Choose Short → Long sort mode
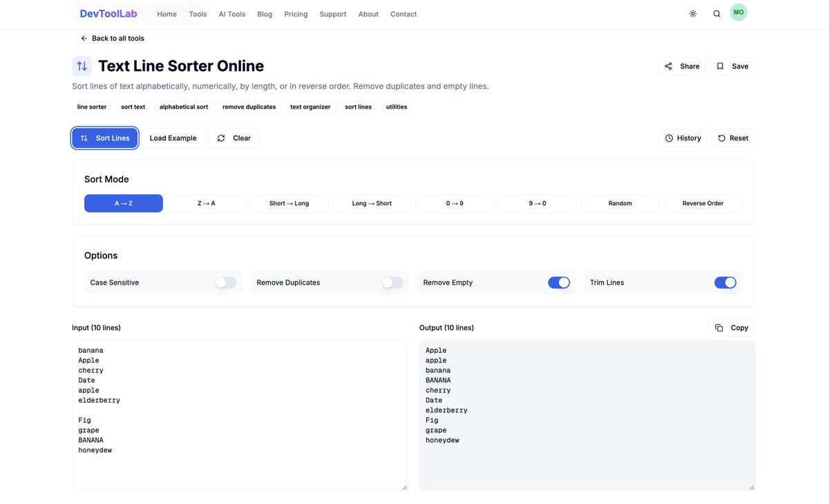The height and width of the screenshot is (504, 829). 289,204
